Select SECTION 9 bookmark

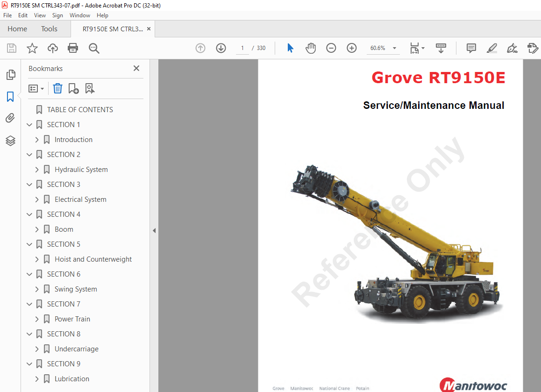click(64, 364)
